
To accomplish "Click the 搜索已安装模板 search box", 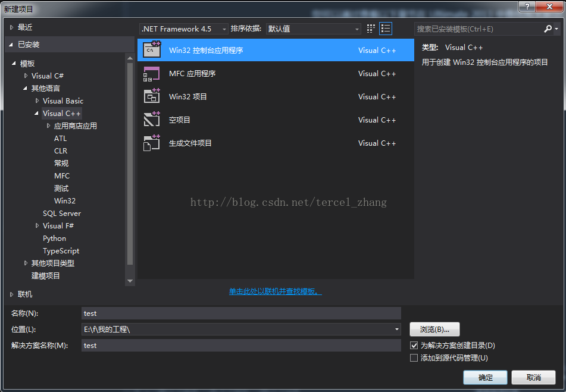I will coord(479,29).
